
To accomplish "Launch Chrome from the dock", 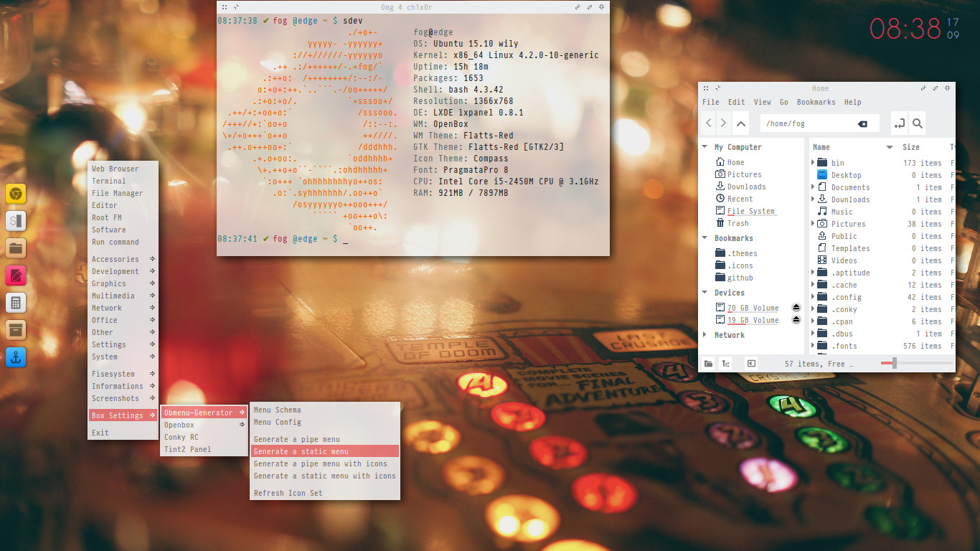I will [x=16, y=194].
